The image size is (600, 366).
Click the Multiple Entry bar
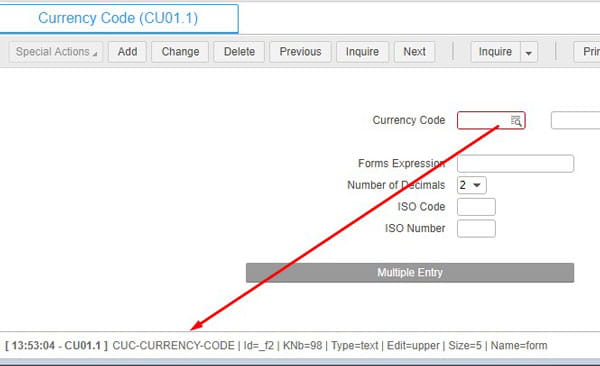tap(410, 273)
